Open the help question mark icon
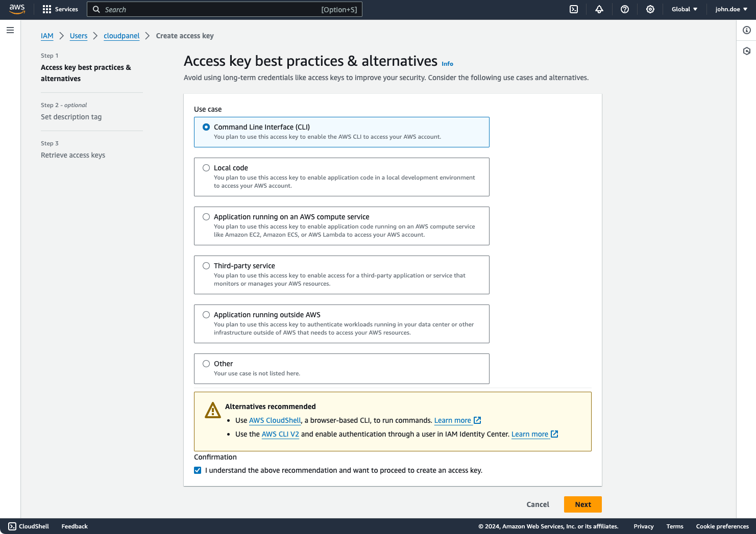The width and height of the screenshot is (756, 534). pos(625,9)
